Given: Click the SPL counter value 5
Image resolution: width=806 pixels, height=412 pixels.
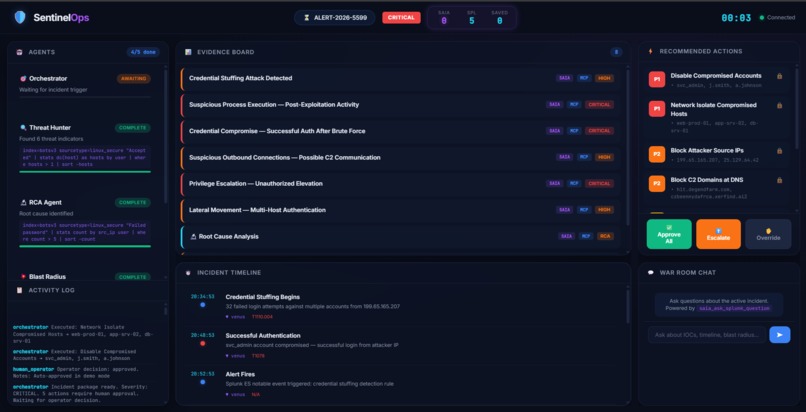Looking at the screenshot, I should pyautogui.click(x=471, y=21).
